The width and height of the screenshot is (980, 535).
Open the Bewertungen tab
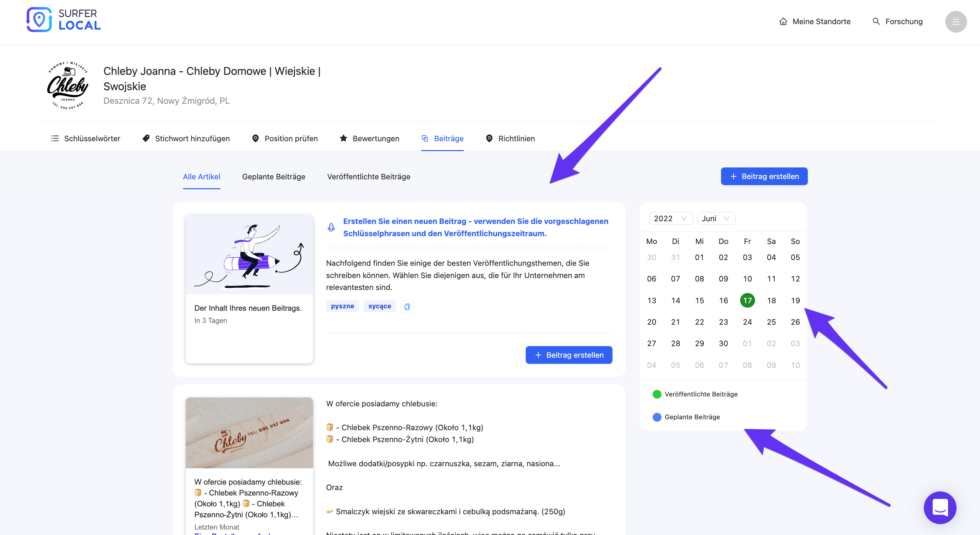pos(369,139)
